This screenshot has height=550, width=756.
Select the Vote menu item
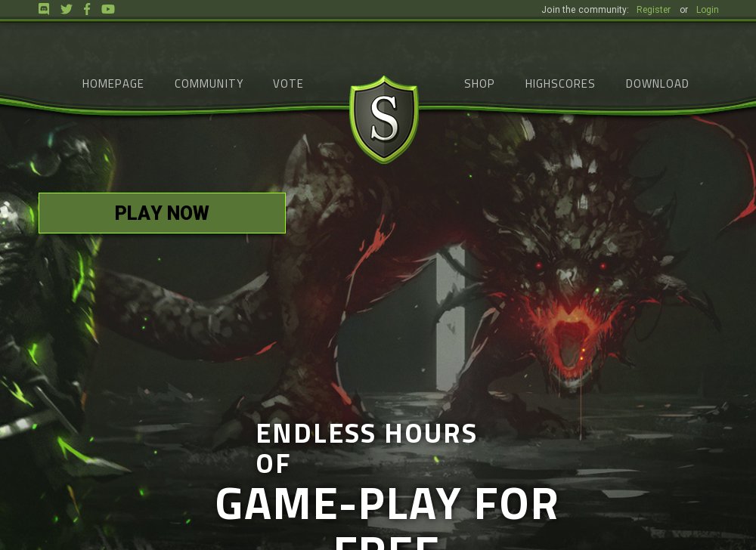288,84
